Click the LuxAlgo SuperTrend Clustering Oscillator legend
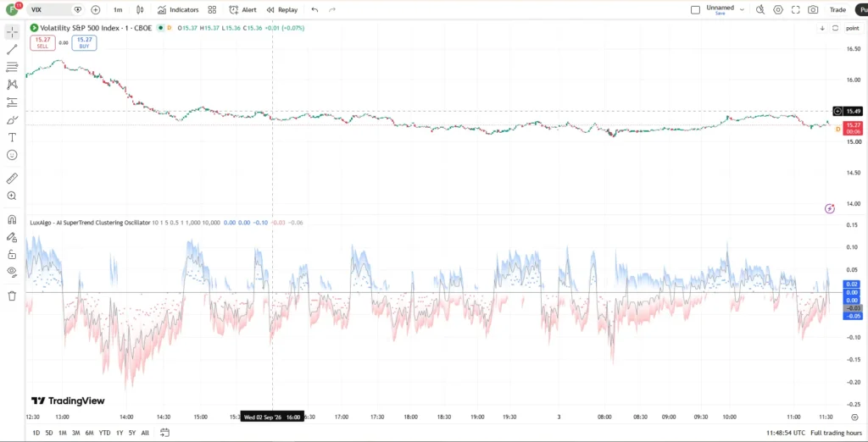This screenshot has width=868, height=442. (90, 223)
